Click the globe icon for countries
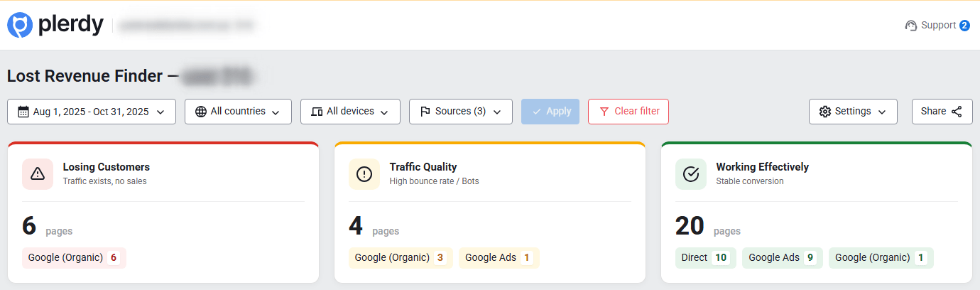 (201, 112)
